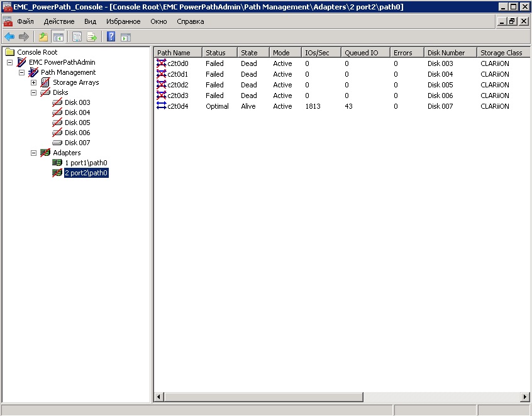
Task: Select the c2t0d4 path row
Action: tap(342, 106)
